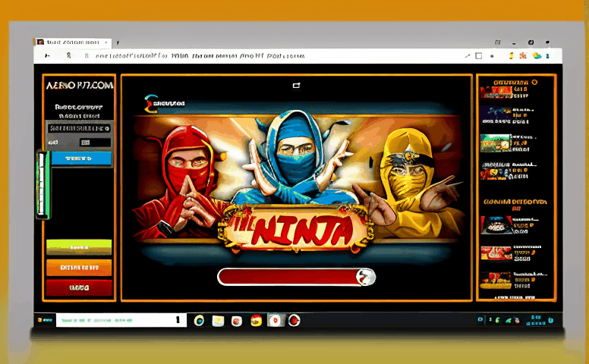Click the square split-view icon in browser toolbar

[x=478, y=55]
